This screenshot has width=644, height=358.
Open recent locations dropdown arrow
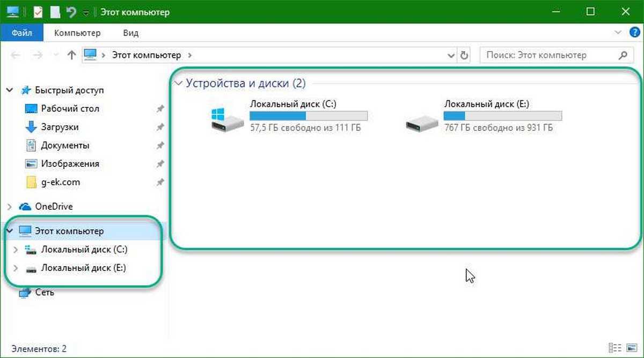pos(55,55)
